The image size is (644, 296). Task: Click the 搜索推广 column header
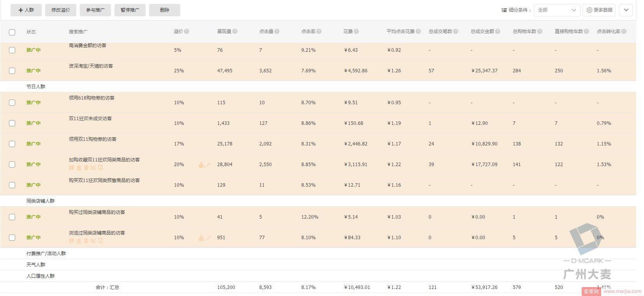point(78,32)
